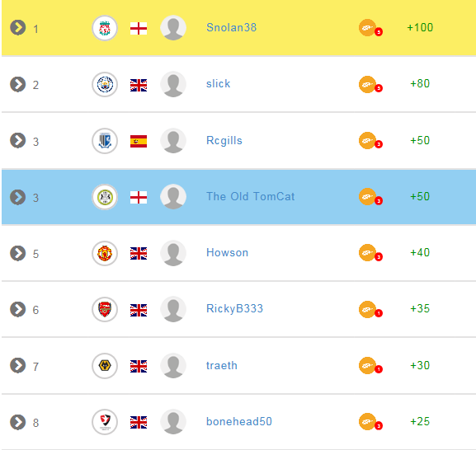Image resolution: width=476 pixels, height=450 pixels.
Task: Click traeth's Wolves club badge
Action: click(105, 366)
